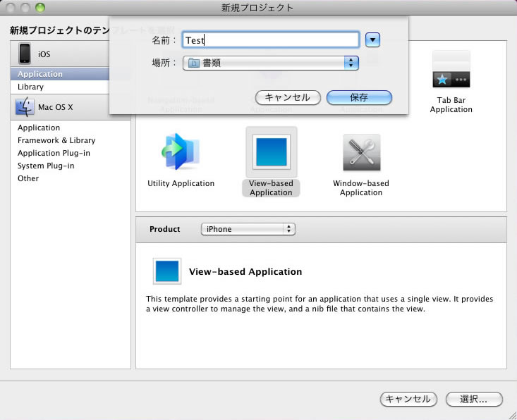Image resolution: width=517 pixels, height=420 pixels.
Task: Click the 保存 button in the sheet
Action: coord(359,97)
